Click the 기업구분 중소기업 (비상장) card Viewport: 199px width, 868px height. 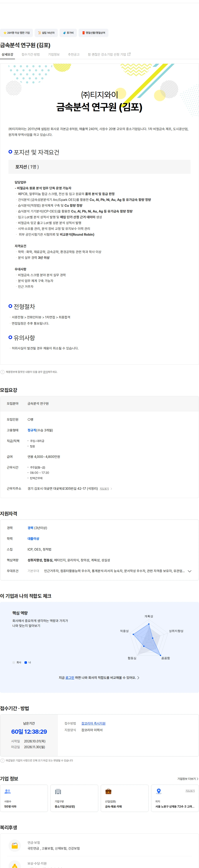(x=74, y=798)
